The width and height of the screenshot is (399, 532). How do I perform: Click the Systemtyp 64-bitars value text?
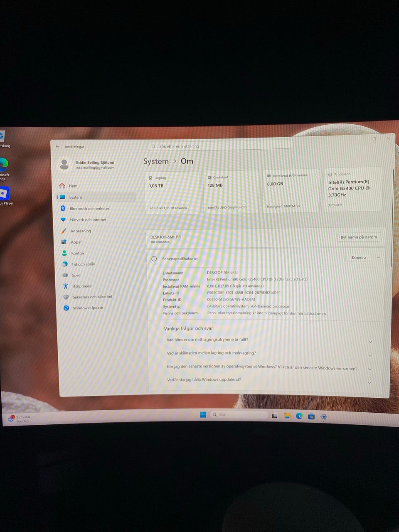248,306
